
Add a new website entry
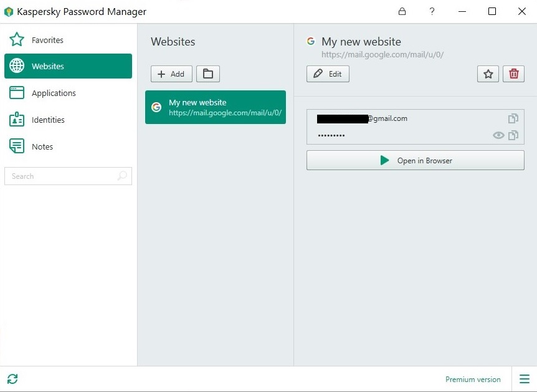[x=171, y=74]
